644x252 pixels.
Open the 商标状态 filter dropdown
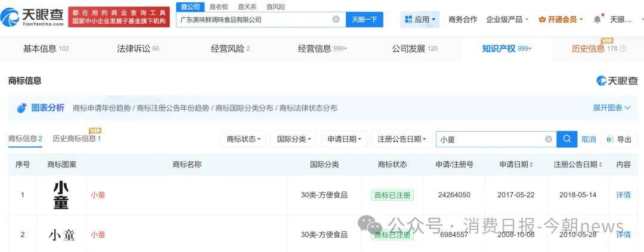[243, 139]
